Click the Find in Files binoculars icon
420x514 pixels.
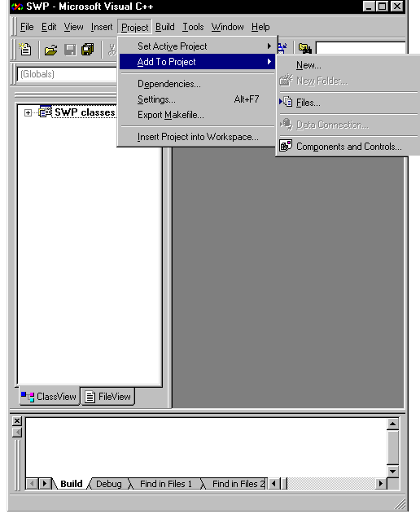[x=304, y=49]
